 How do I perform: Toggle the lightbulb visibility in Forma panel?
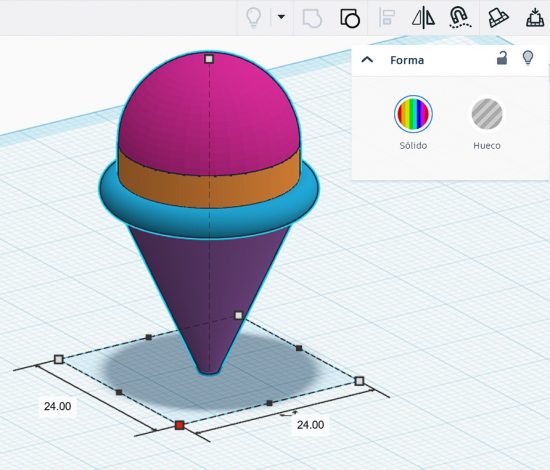(528, 58)
